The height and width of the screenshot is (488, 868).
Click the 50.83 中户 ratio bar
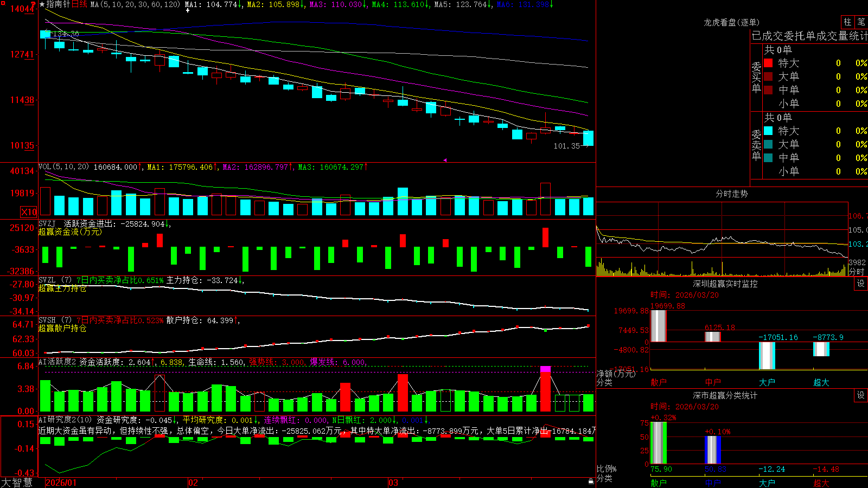click(712, 450)
